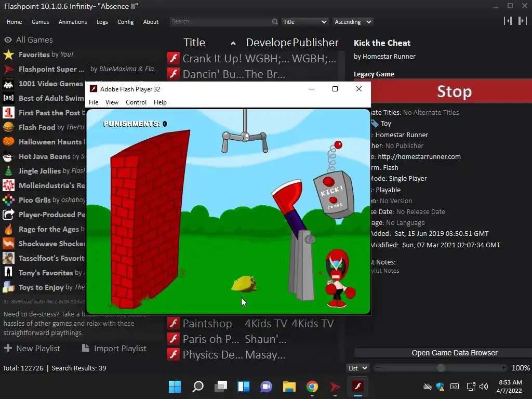This screenshot has width=532, height=399.
Task: Toggle the right sidebar collapse icon
Action: point(523,21)
